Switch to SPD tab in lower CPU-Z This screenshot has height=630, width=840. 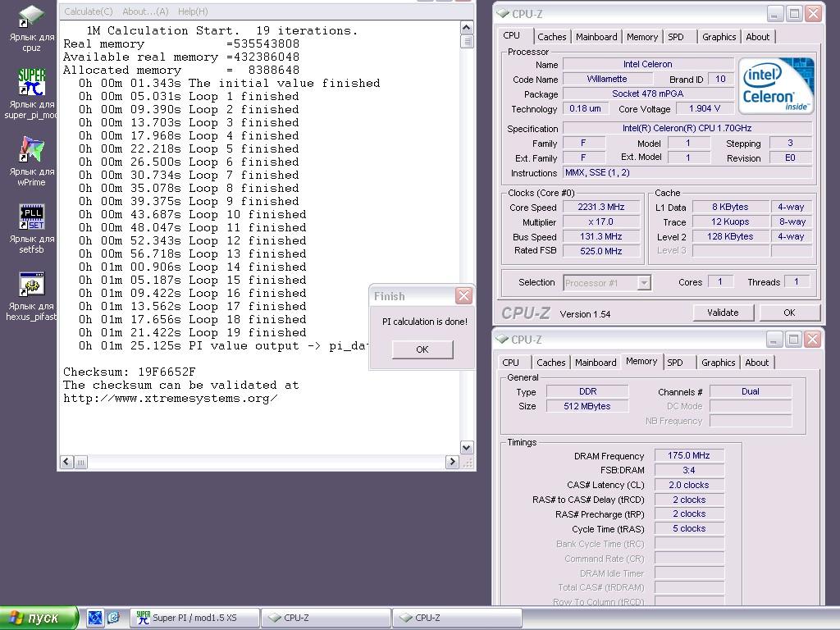click(675, 363)
